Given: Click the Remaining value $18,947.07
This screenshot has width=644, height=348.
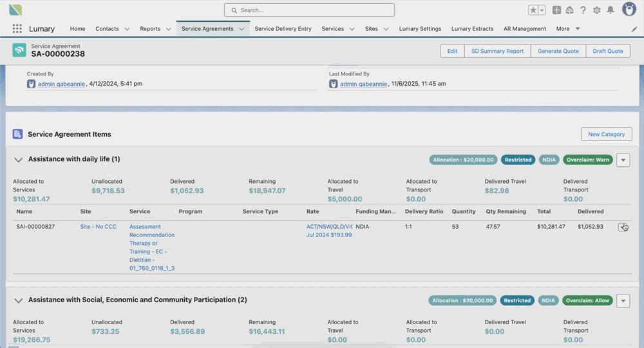Looking at the screenshot, I should 267,191.
